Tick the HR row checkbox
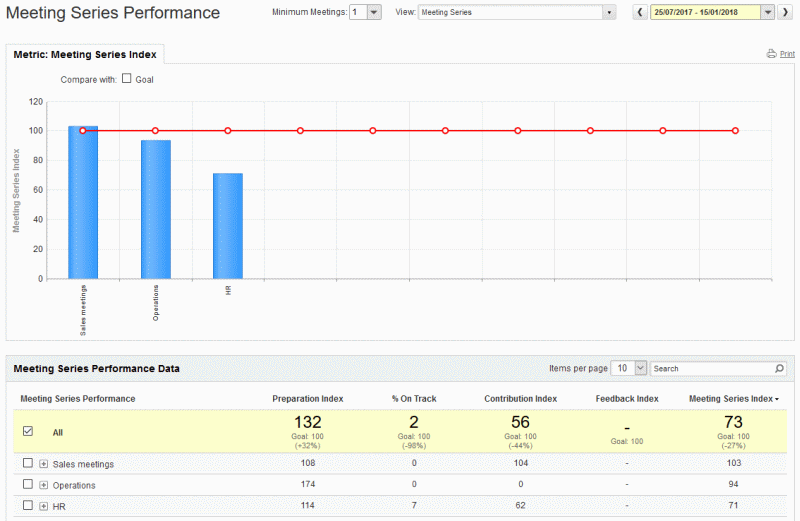Screen dimensions: 800x521 coord(28,505)
